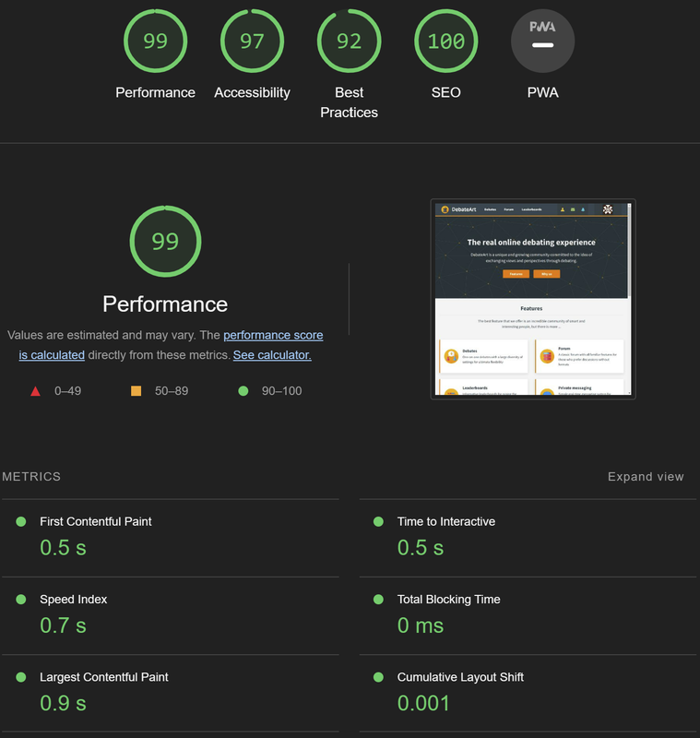Viewport: 700px width, 738px height.
Task: Click the Largest Contentful Paint metric title
Action: (x=104, y=677)
